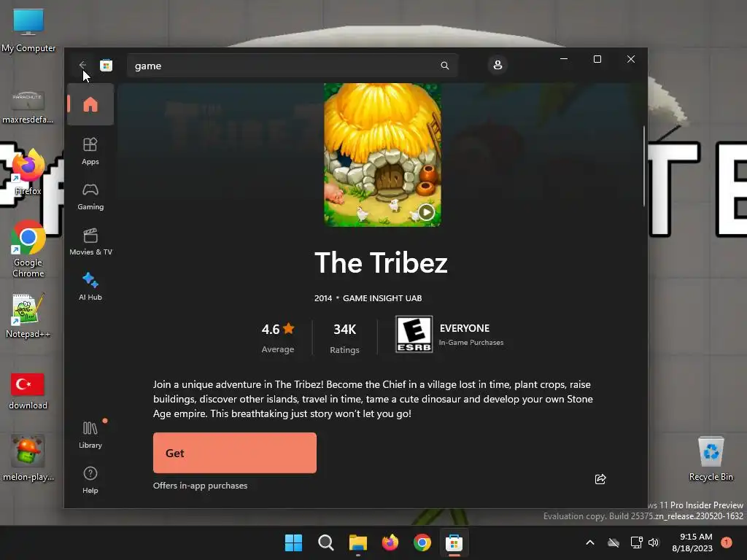Select Google Chrome desktop shortcut

click(x=28, y=249)
